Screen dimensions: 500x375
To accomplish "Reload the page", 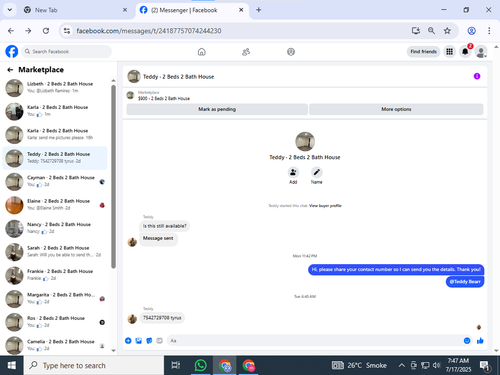I will [46, 31].
